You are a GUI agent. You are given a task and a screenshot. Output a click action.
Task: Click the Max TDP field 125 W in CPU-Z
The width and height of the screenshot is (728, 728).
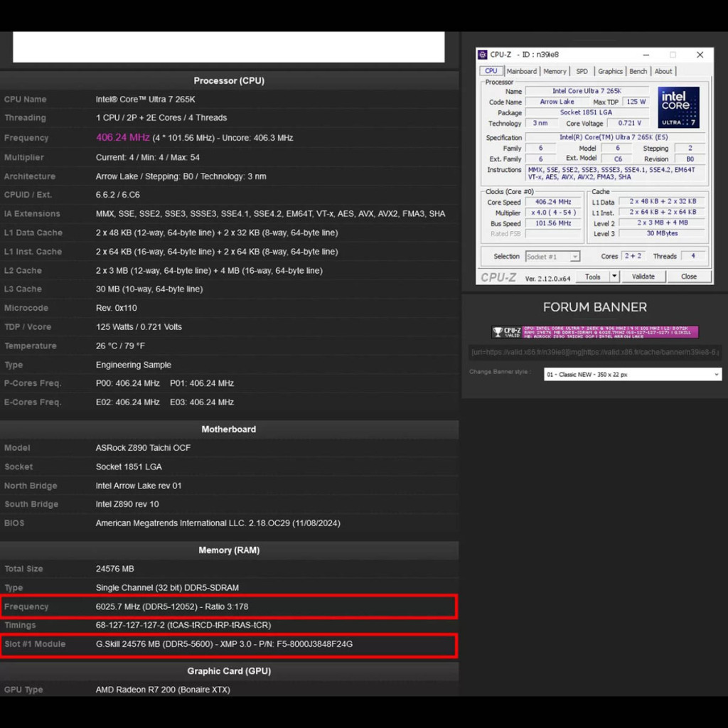[x=636, y=102]
